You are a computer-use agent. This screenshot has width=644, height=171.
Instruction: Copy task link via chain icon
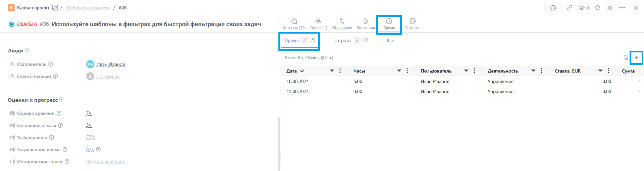tap(570, 8)
